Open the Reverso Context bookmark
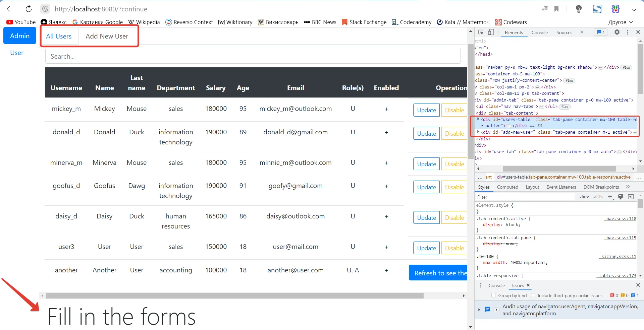 (x=189, y=22)
